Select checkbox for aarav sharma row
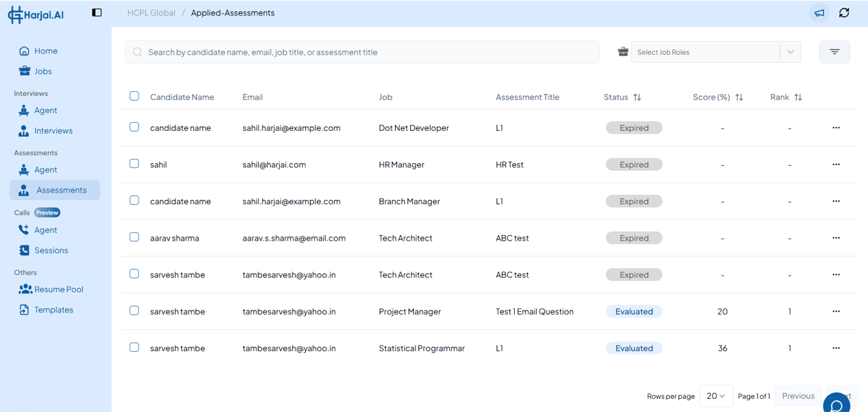 click(x=134, y=237)
